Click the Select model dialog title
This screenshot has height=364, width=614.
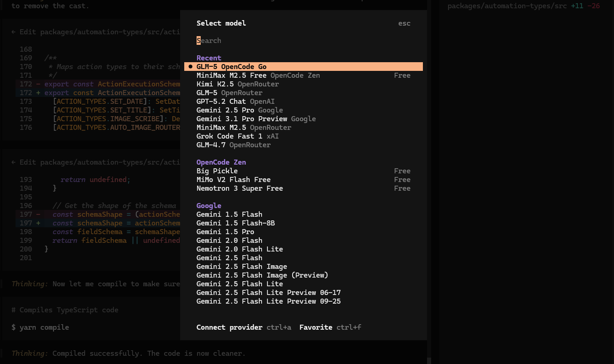tap(221, 23)
